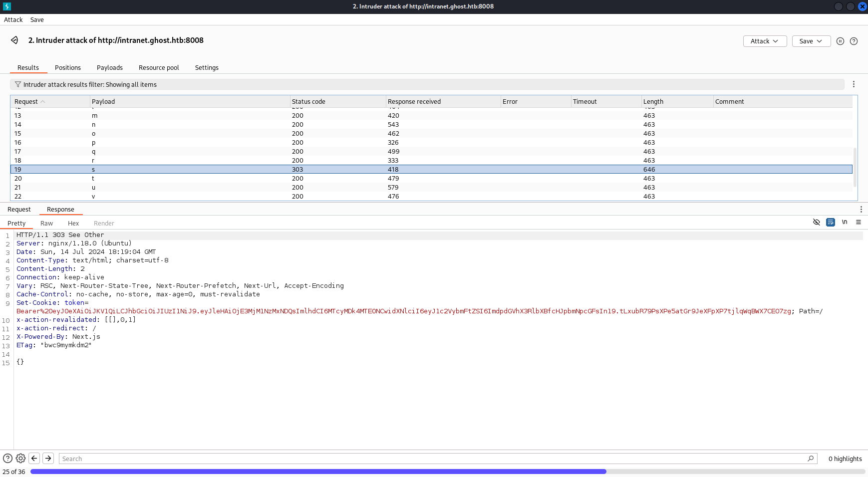
Task: Select request row 14 with payload n
Action: [x=431, y=125]
